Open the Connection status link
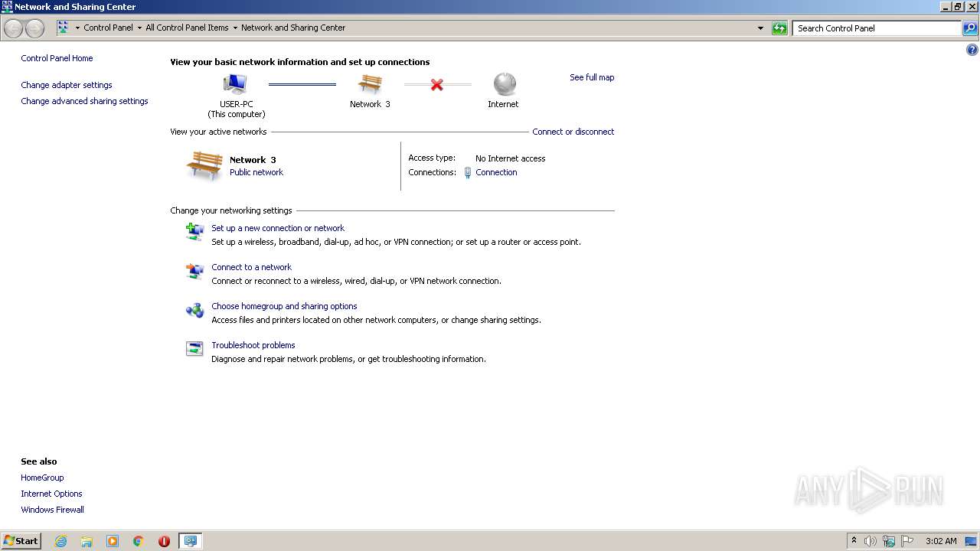The width and height of the screenshot is (980, 551). point(496,172)
